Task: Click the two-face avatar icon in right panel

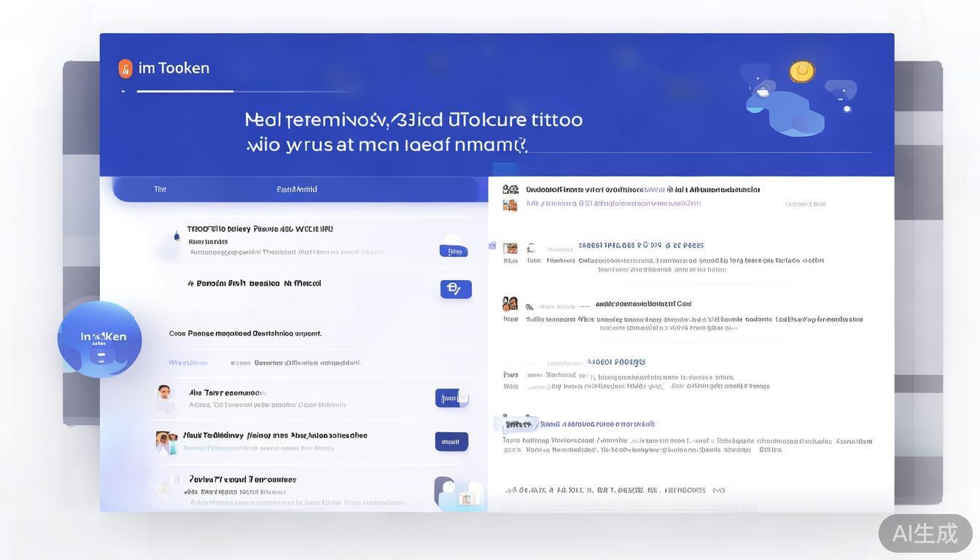Action: 510,304
